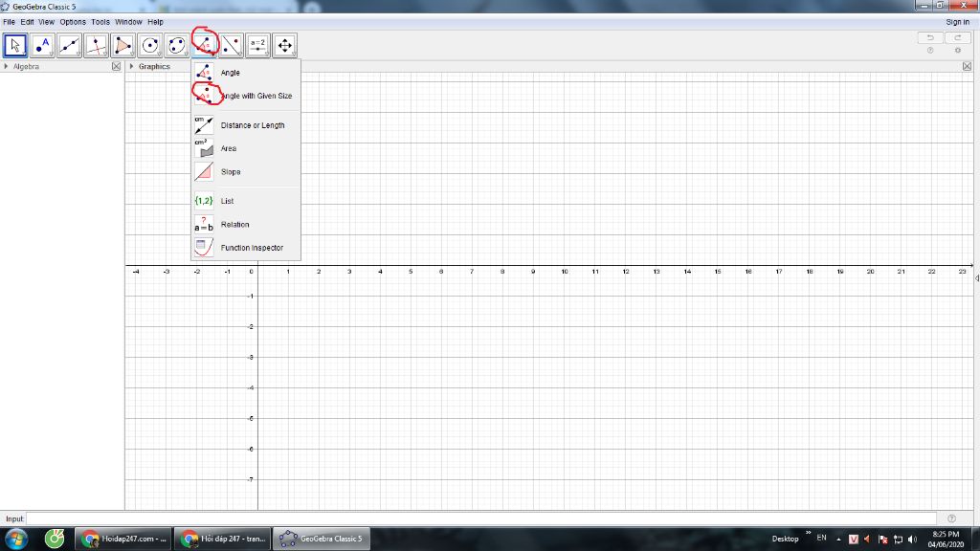The height and width of the screenshot is (551, 980).
Task: Open the Windows Start button
Action: click(x=16, y=539)
